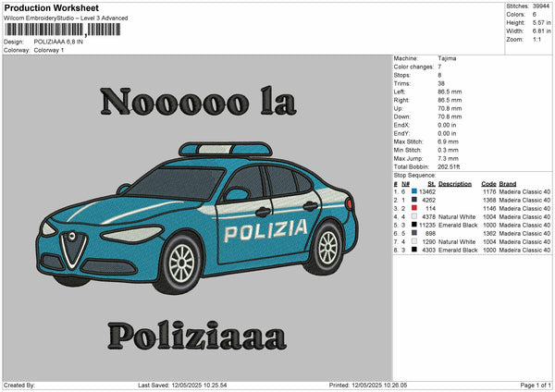Click the 'N#' column header
Viewport: 555px width, 392px height.
[x=405, y=184]
